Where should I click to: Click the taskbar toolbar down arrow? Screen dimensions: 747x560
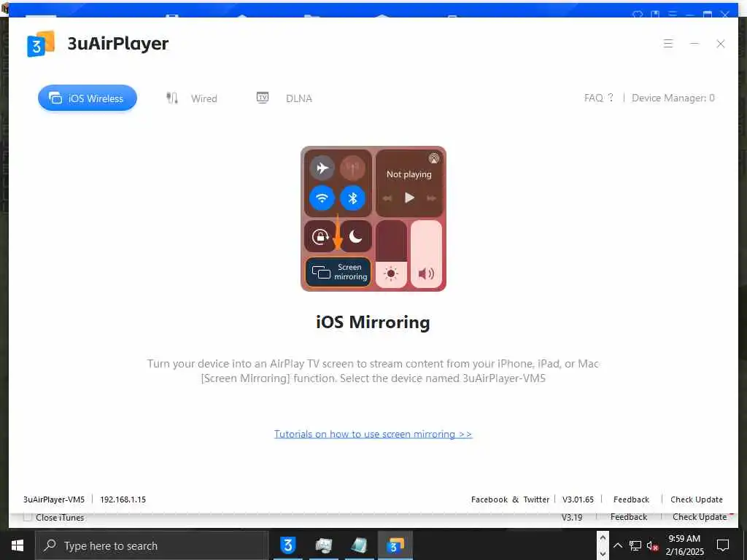[603, 553]
